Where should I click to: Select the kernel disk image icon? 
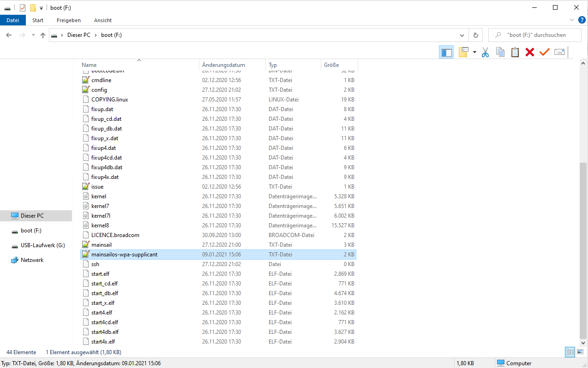coord(85,196)
